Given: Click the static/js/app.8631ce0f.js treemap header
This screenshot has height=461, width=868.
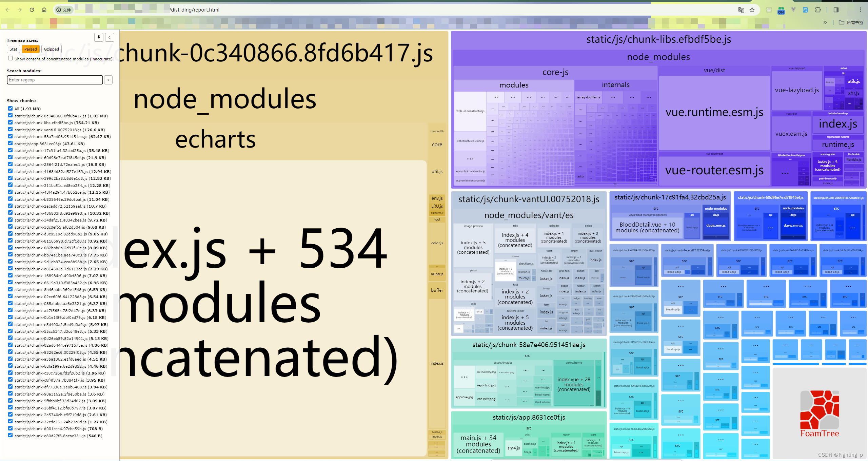Looking at the screenshot, I should (529, 418).
